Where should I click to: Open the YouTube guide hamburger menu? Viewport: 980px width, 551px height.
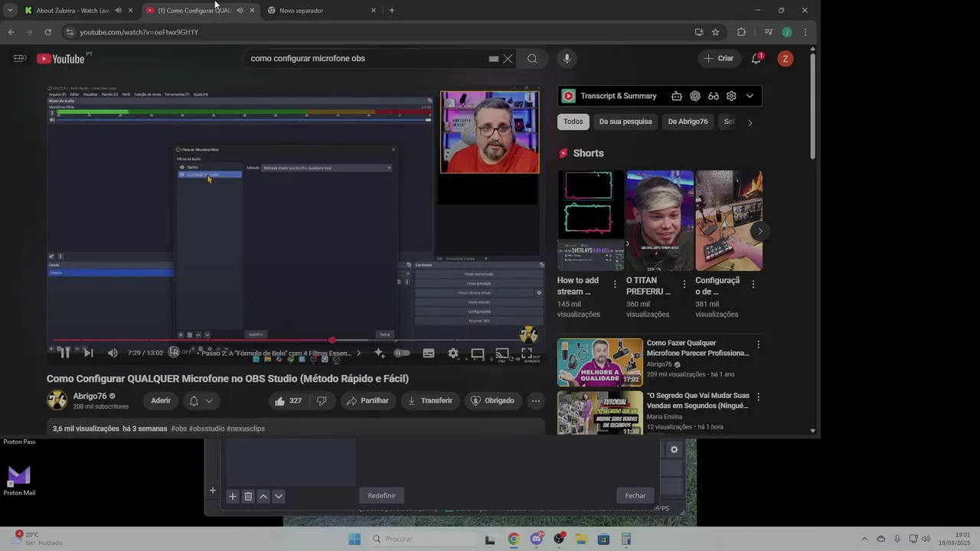[19, 59]
